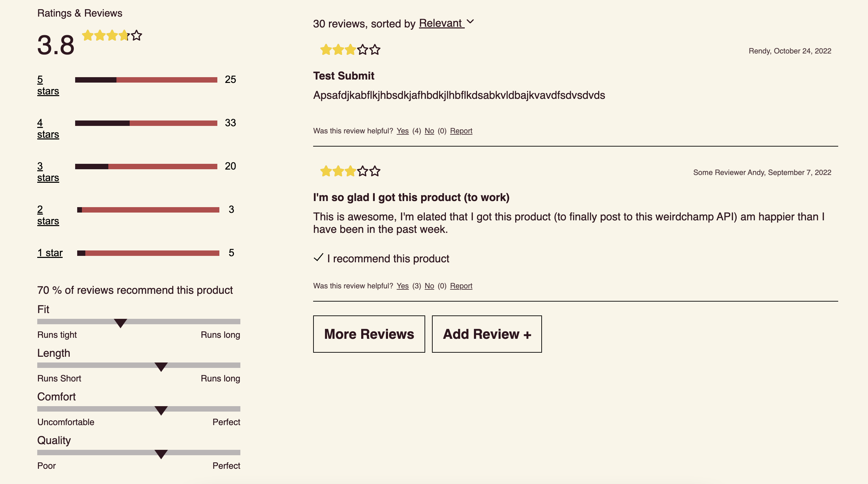Image resolution: width=868 pixels, height=484 pixels.
Task: Mark Andy's review helpful with Yes
Action: point(403,286)
